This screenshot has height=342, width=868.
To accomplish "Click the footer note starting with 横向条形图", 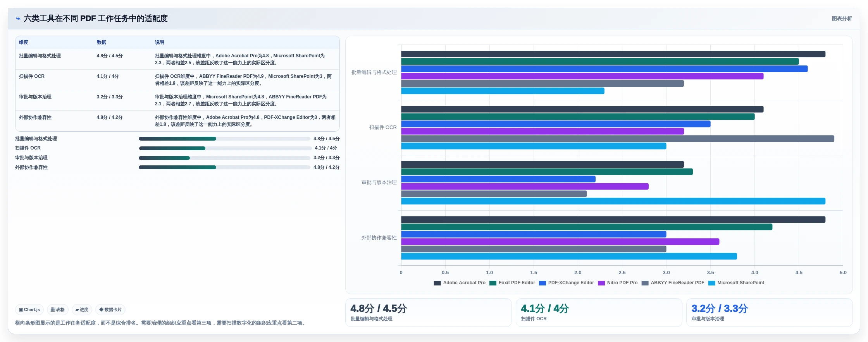I will click(x=161, y=323).
